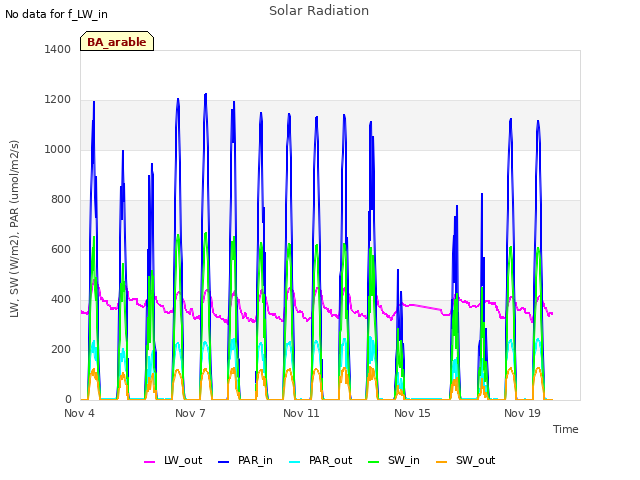Click the 'No data for f_LW_in' message
Screen dimensions: 640x480
tap(56, 14)
